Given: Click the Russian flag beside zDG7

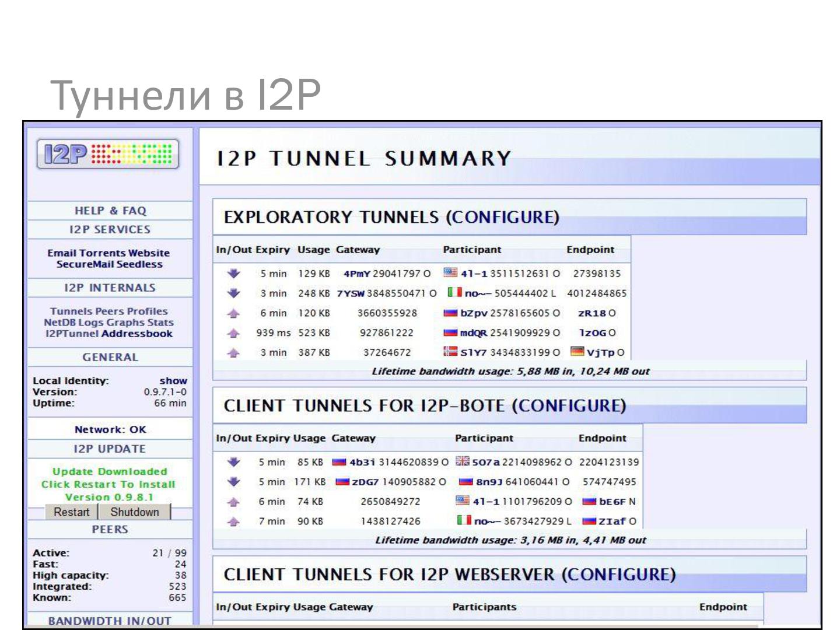Looking at the screenshot, I should [343, 482].
